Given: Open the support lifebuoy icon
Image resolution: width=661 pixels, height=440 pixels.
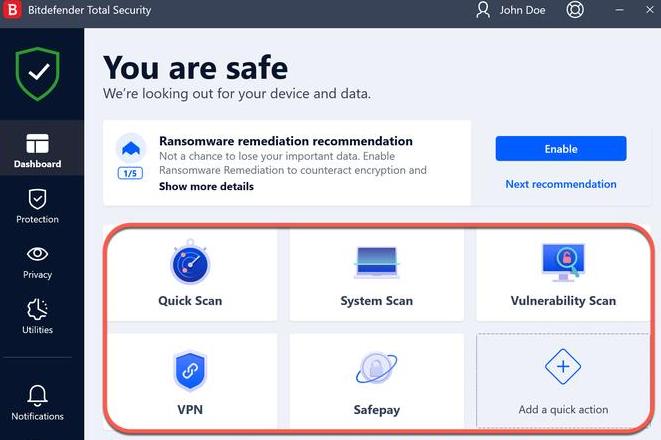Looking at the screenshot, I should tap(575, 10).
